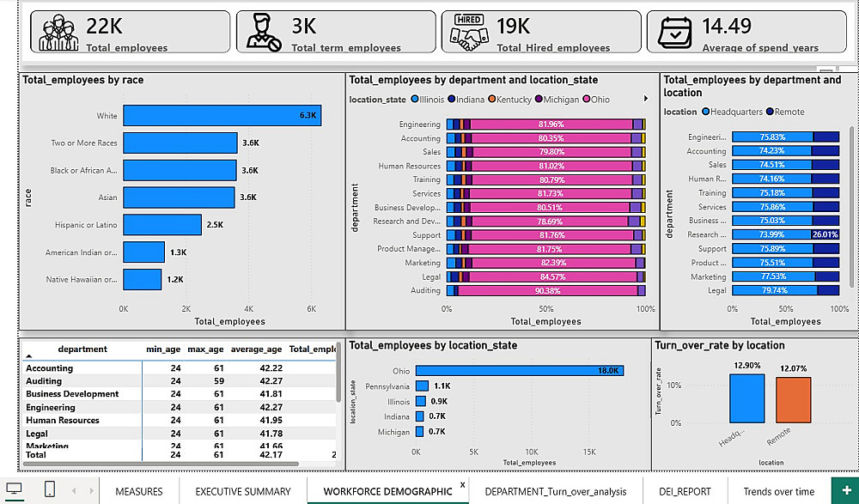Sort table by min_age column header
The width and height of the screenshot is (859, 504).
coord(162,349)
